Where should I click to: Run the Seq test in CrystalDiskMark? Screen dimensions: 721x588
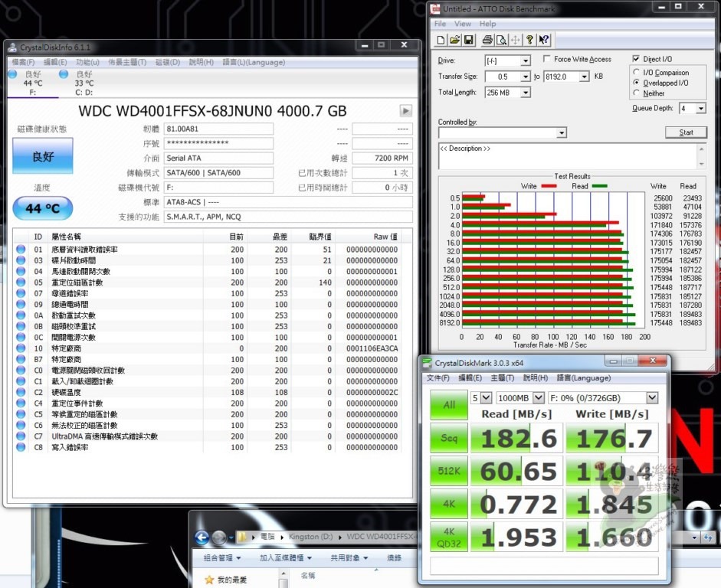[x=449, y=438]
